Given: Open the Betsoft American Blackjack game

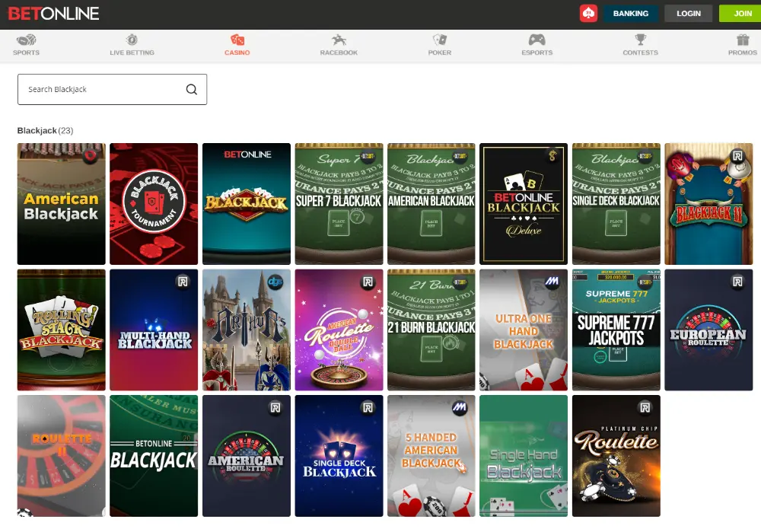Looking at the screenshot, I should [x=431, y=204].
